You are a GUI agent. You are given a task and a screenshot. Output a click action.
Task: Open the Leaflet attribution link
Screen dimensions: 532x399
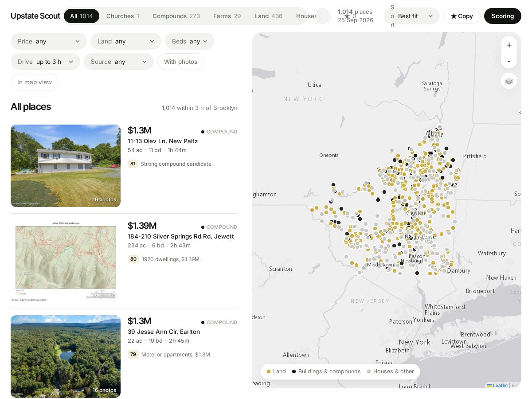(x=497, y=385)
